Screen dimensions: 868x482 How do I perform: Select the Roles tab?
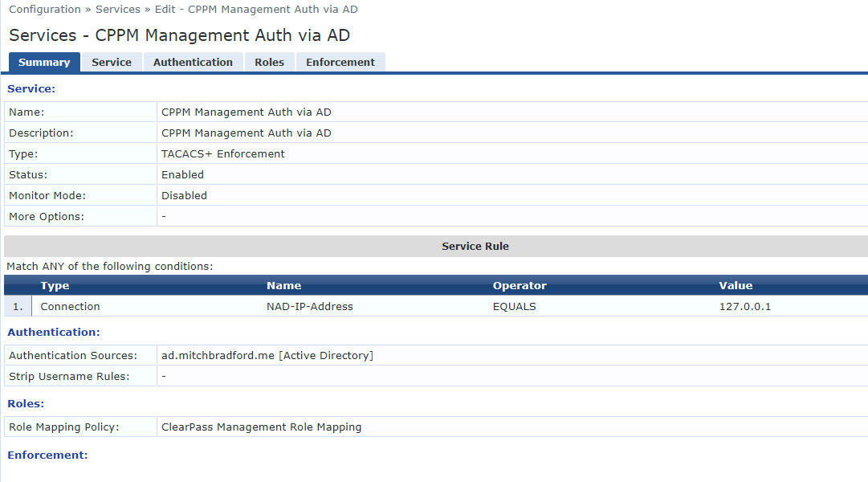pos(269,62)
